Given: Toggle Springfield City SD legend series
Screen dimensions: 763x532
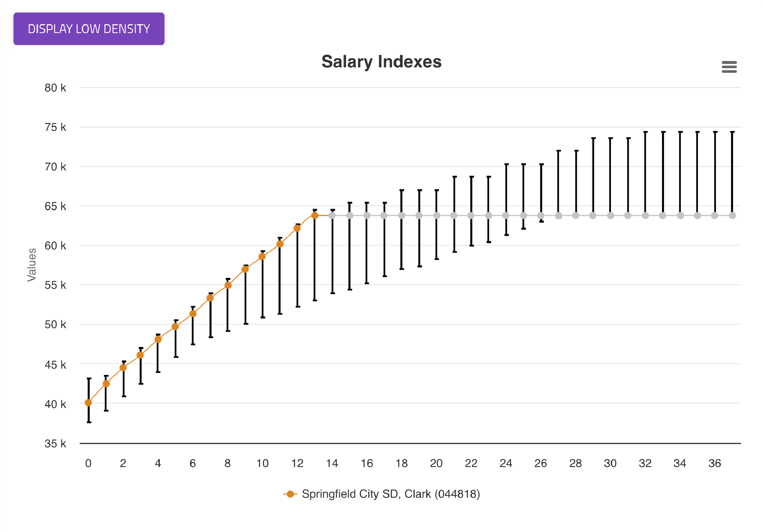Looking at the screenshot, I should tap(391, 494).
